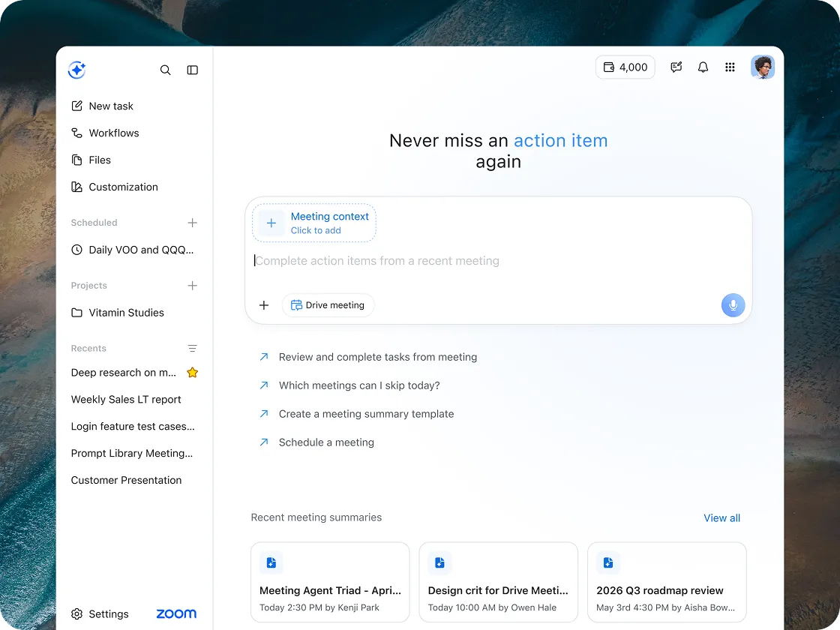Open Weekly Sales LT report
Viewport: 840px width, 630px height.
pos(126,400)
